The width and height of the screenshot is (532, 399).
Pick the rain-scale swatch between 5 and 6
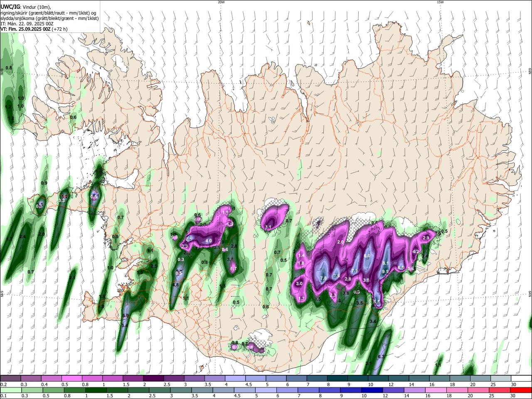point(266,390)
